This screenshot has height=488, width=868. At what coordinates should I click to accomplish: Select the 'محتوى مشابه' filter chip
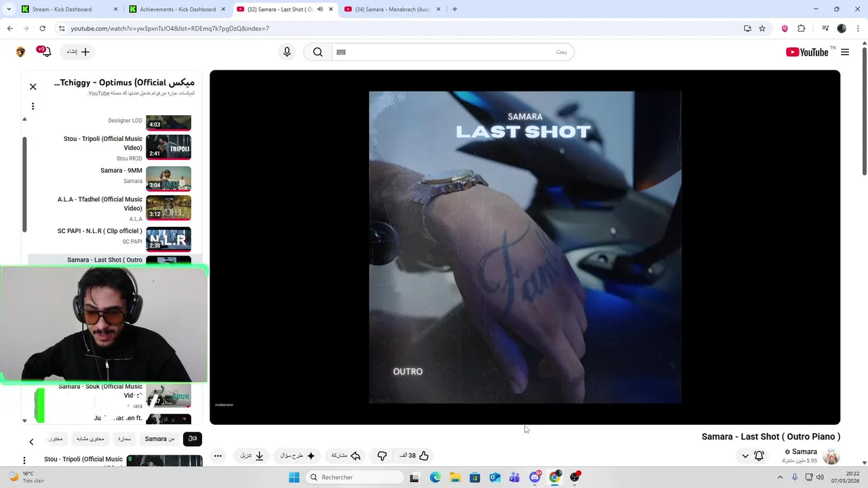pyautogui.click(x=90, y=439)
